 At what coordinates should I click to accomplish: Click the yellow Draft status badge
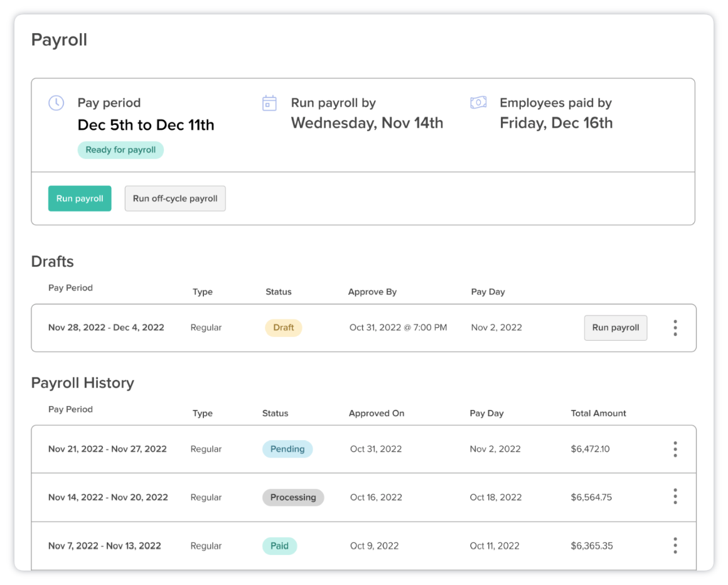284,328
